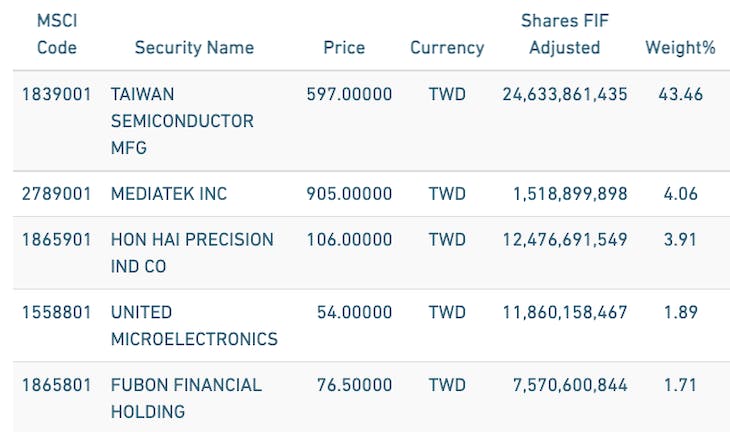Click the 43.46 weight value
Image resolution: width=730 pixels, height=432 pixels.
click(x=681, y=94)
